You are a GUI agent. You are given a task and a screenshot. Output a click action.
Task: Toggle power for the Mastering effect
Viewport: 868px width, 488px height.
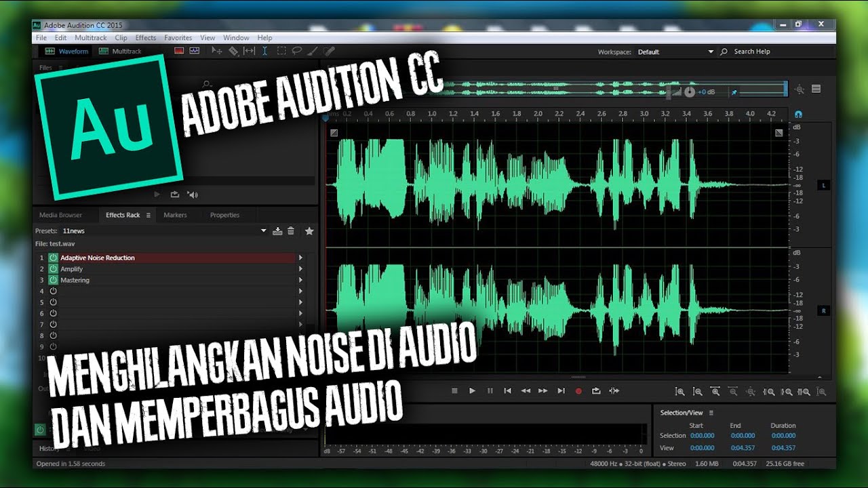point(53,280)
